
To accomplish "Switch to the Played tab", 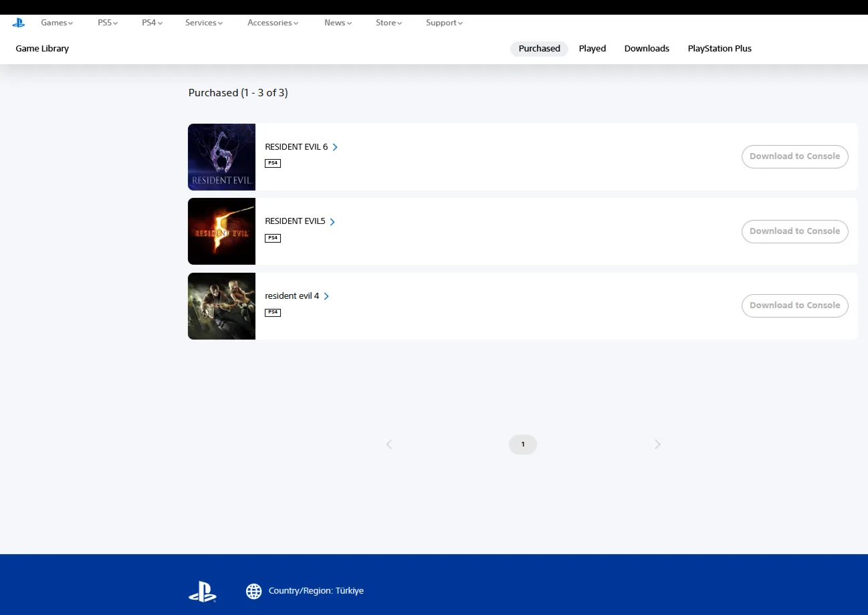I will pos(592,49).
